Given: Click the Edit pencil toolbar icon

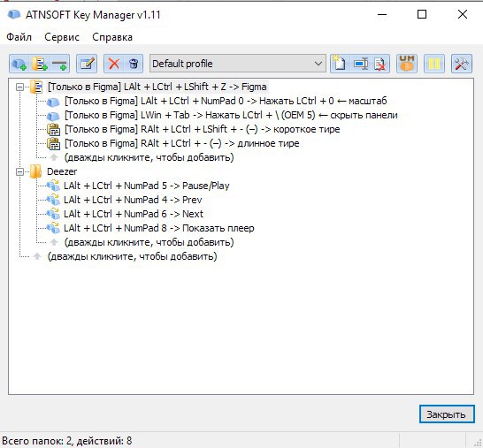Looking at the screenshot, I should coord(87,64).
